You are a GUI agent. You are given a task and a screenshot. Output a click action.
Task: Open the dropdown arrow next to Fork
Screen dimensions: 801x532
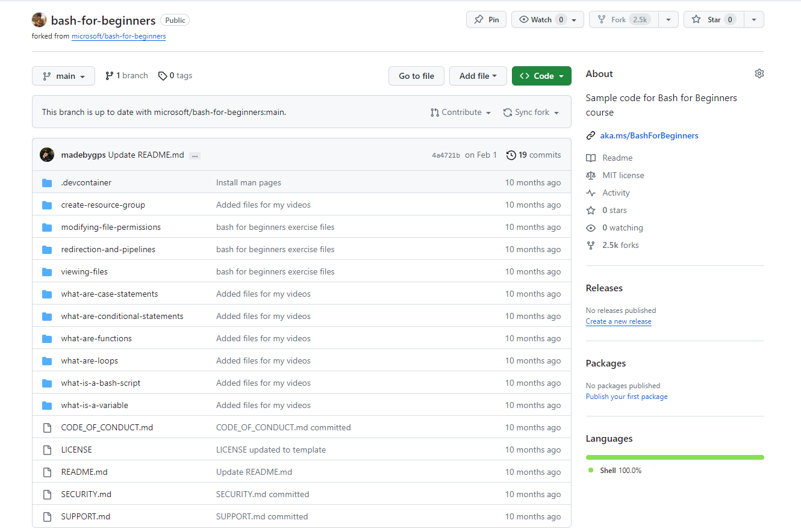coord(669,20)
